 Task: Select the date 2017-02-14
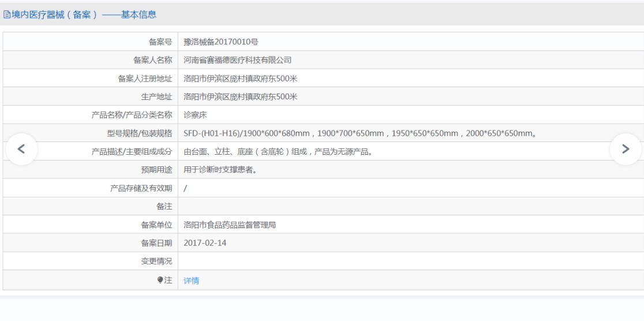[x=205, y=243]
